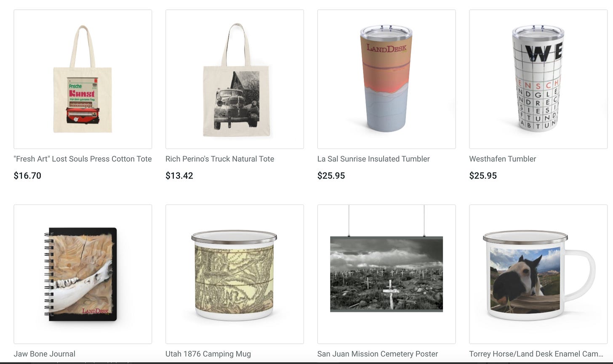Open La Sal Sunrise Insulated Tumbler link
The image size is (613, 364).
tap(373, 159)
